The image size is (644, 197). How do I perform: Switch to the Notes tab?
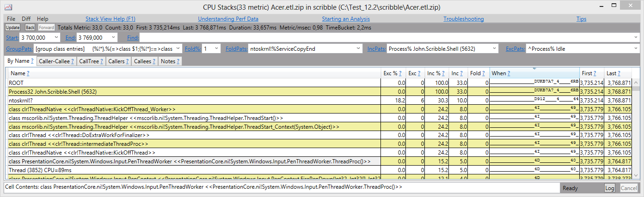coord(170,61)
